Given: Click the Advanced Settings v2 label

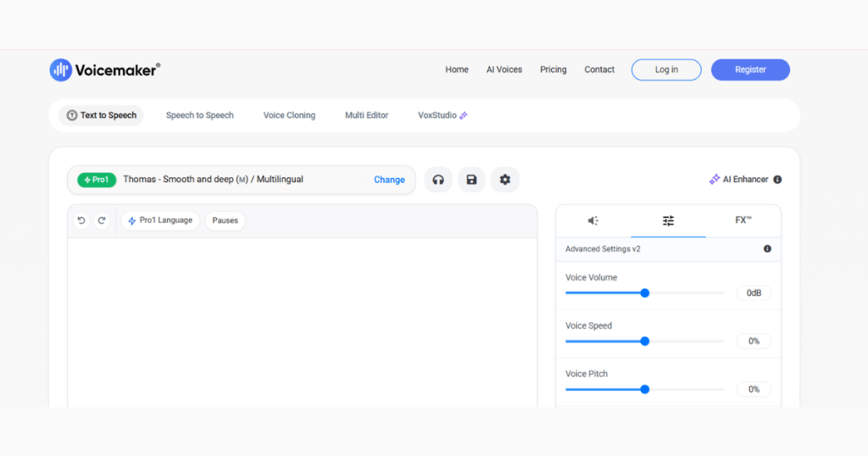Looking at the screenshot, I should pos(603,249).
